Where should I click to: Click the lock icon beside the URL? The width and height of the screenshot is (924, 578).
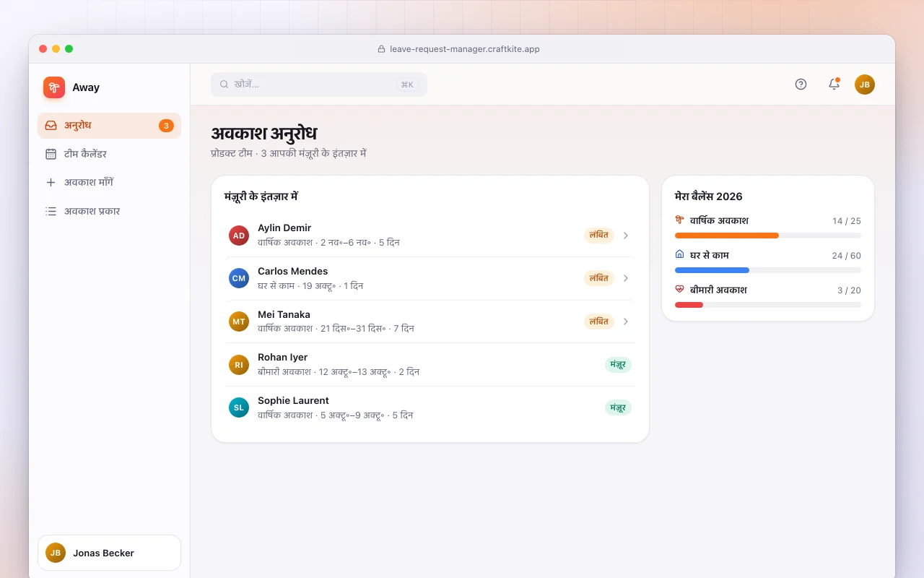click(381, 49)
